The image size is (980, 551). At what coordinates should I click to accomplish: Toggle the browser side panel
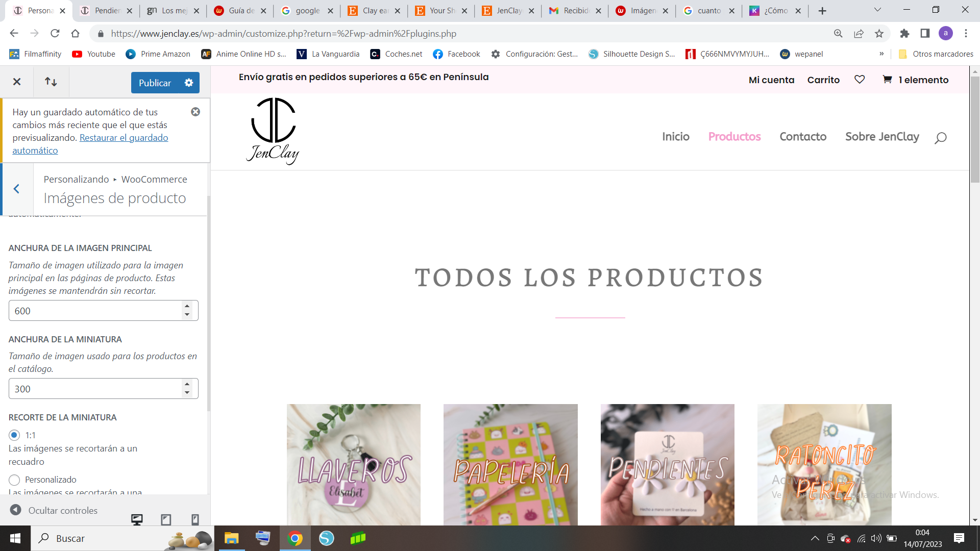925,33
